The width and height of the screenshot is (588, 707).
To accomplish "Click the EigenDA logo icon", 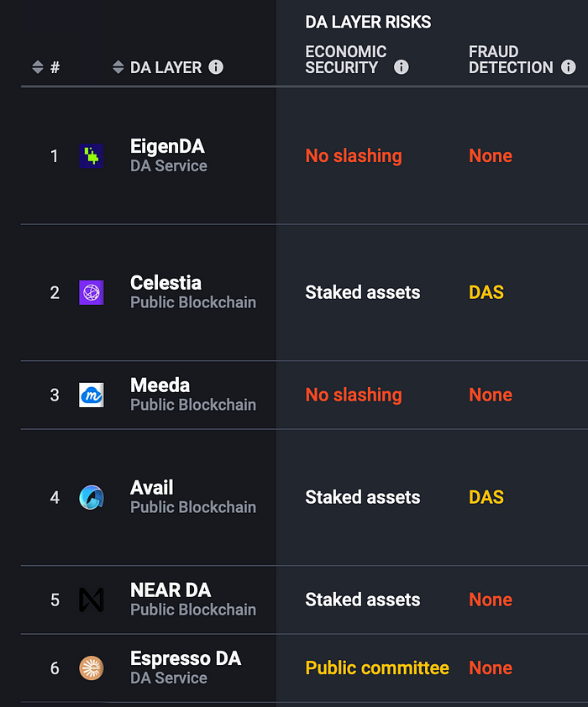I will point(91,156).
